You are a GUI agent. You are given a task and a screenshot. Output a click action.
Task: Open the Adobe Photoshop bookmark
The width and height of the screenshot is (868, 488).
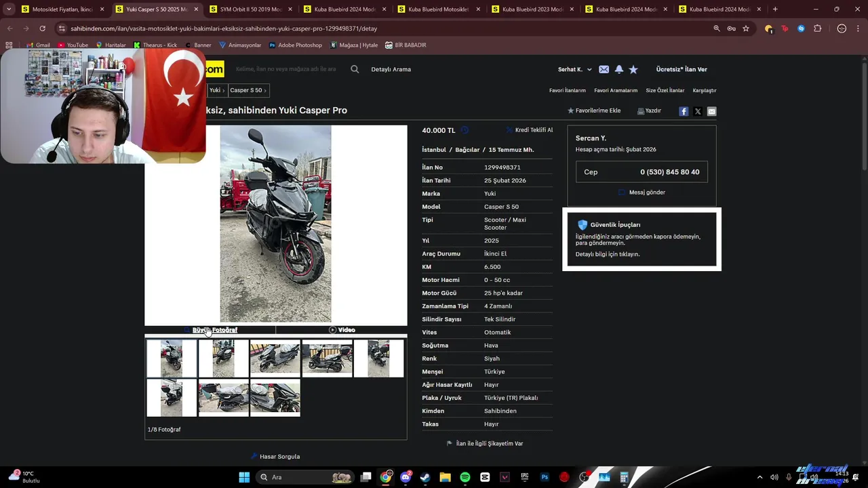click(296, 45)
